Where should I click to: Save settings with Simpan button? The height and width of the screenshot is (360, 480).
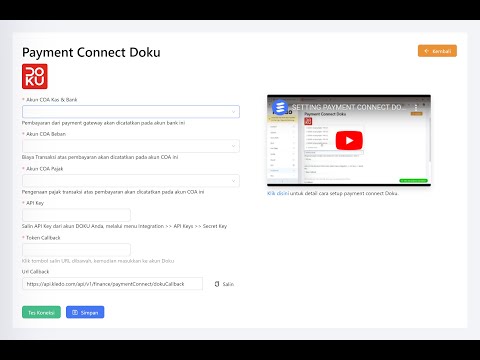point(85,312)
